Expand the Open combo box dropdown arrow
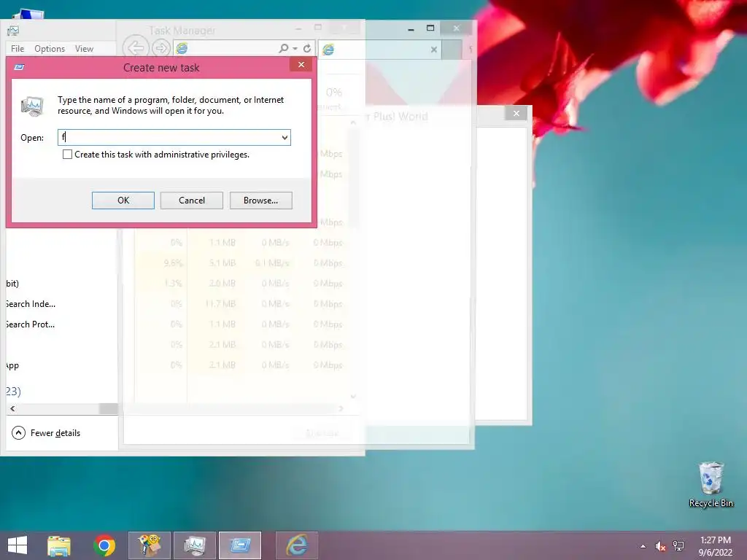The width and height of the screenshot is (747, 560). click(285, 138)
